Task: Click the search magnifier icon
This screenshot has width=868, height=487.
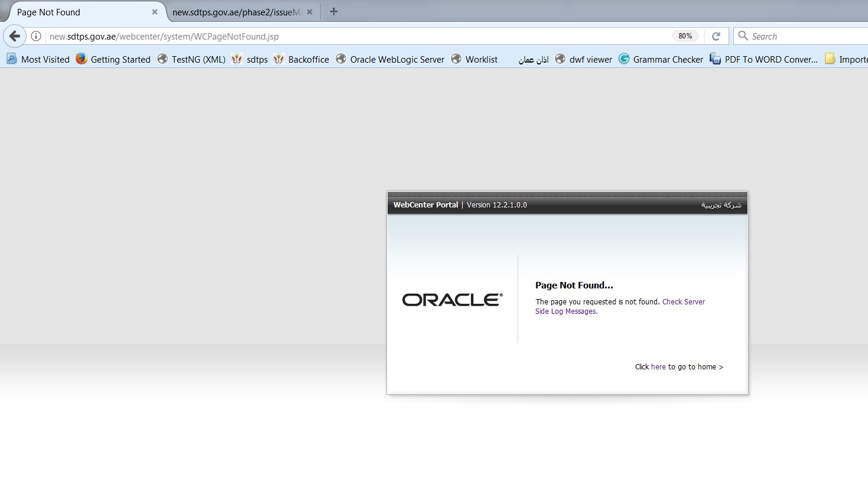Action: (743, 36)
